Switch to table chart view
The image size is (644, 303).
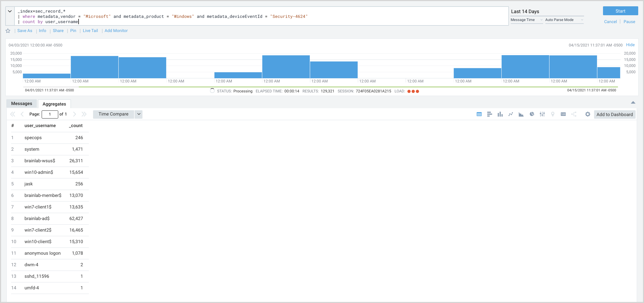(479, 114)
